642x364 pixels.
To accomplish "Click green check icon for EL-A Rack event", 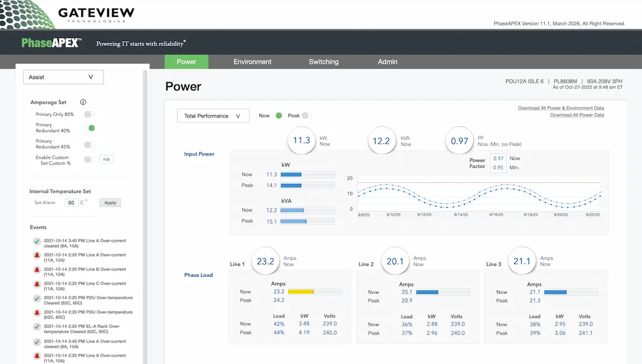I will [x=37, y=327].
